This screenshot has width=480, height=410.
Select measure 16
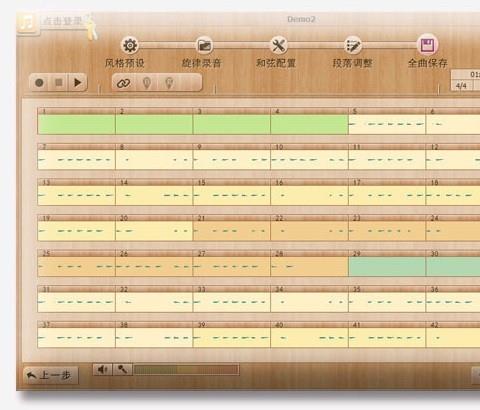click(309, 196)
